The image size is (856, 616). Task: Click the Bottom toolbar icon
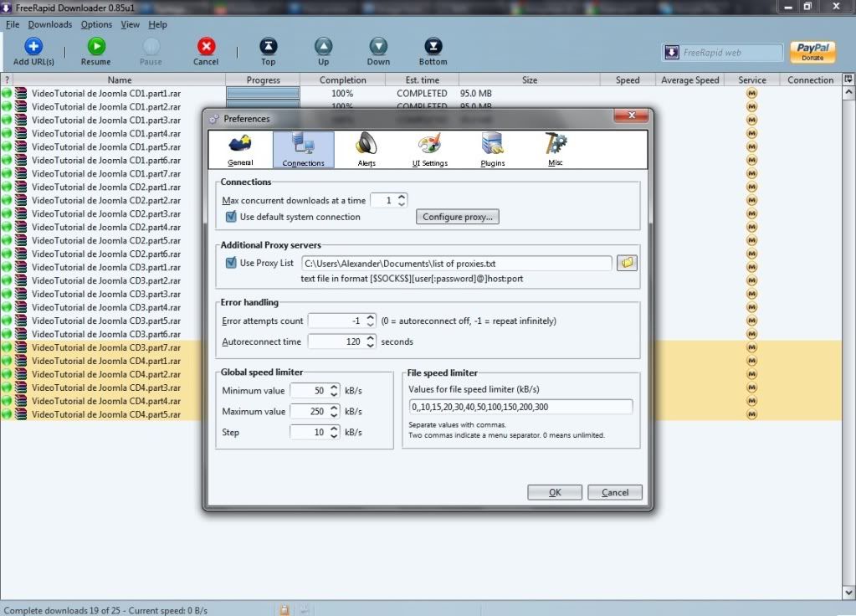point(433,46)
